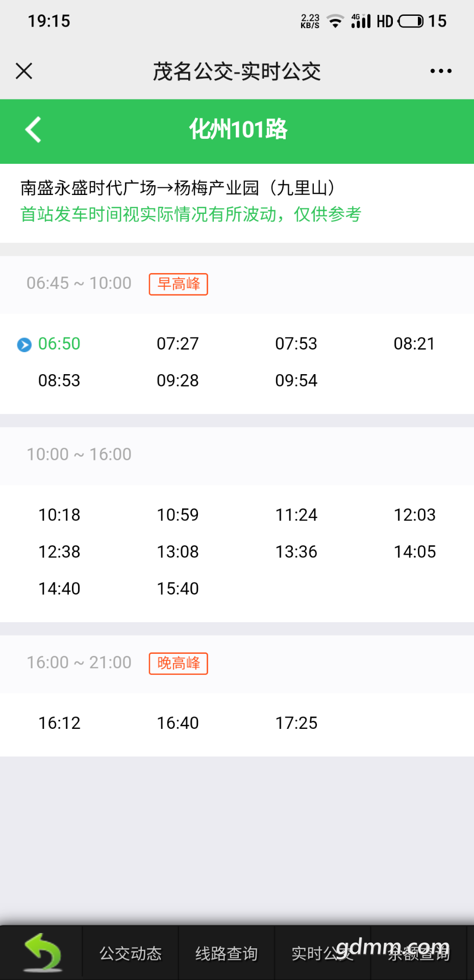
Task: Open 实时公交 bottom menu
Action: coord(322,953)
